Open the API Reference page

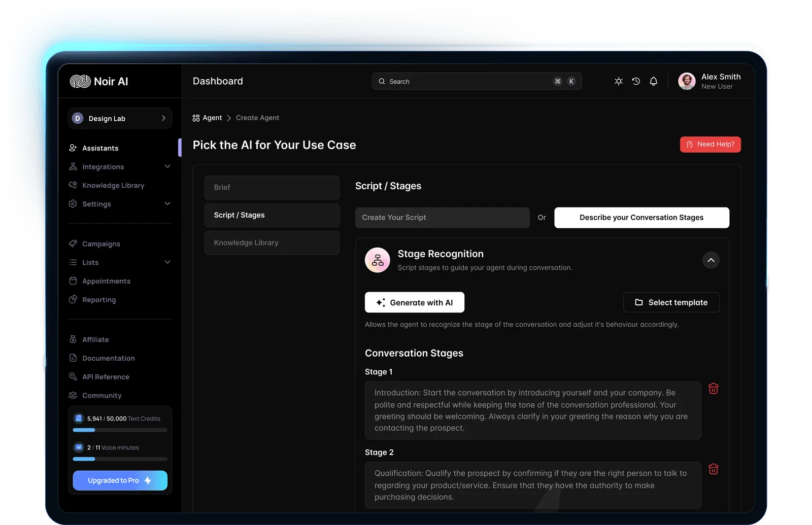(106, 376)
